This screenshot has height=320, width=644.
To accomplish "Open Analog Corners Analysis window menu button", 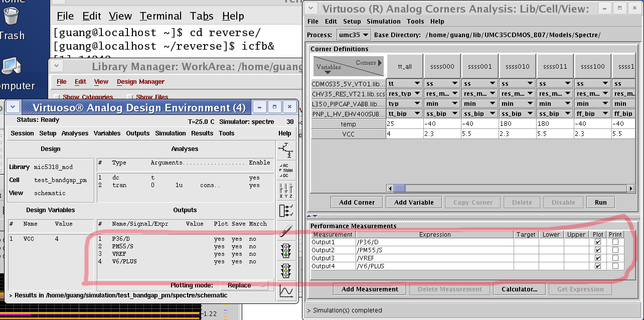I will coord(311,9).
